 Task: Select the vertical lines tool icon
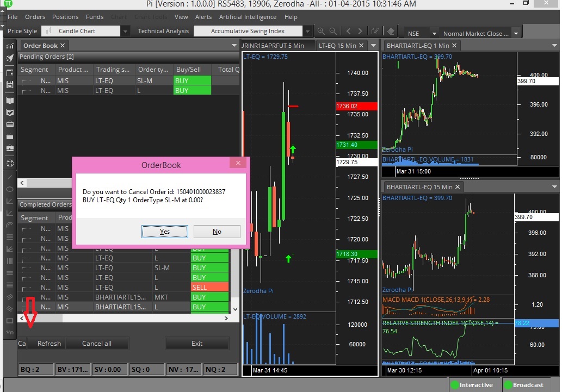(10, 261)
